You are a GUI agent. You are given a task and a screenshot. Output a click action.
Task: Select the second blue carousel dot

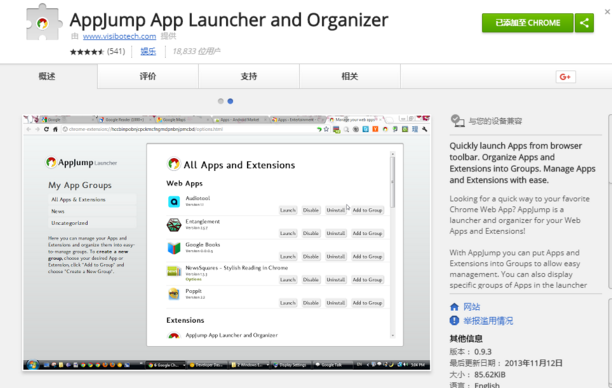[230, 101]
